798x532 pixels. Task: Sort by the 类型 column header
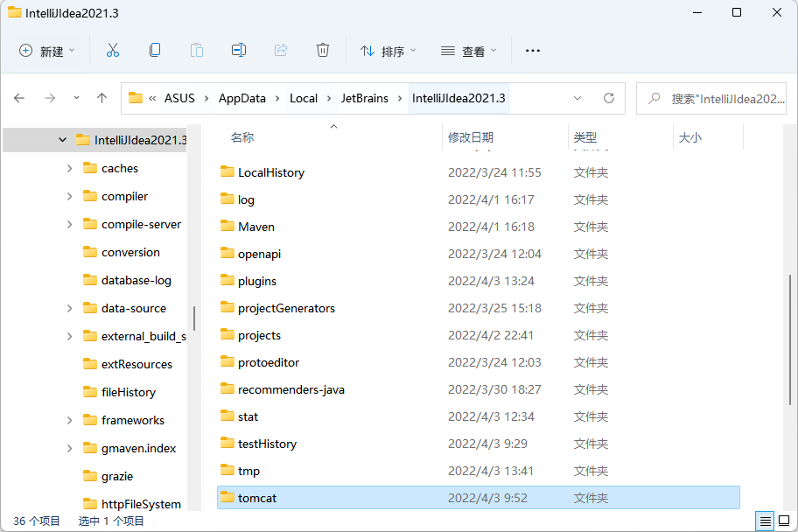point(585,137)
